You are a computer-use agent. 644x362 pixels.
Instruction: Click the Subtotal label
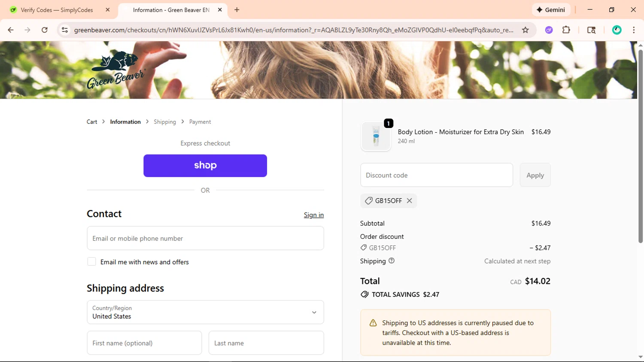tap(372, 223)
